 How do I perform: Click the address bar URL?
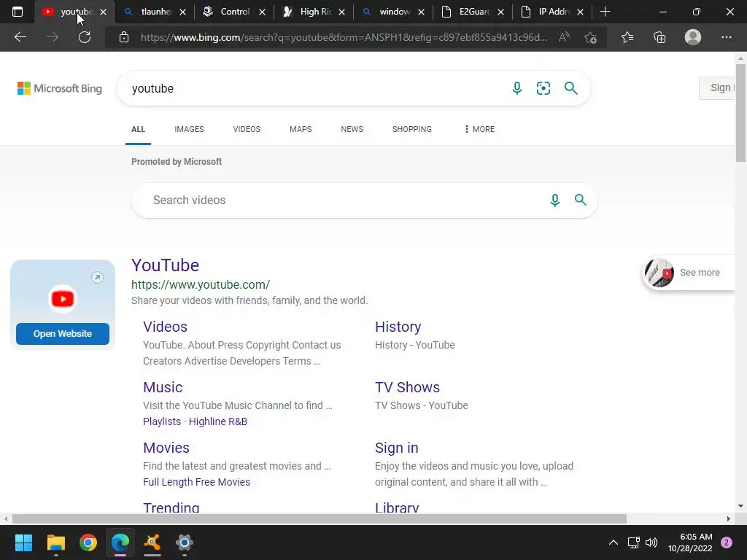(344, 37)
